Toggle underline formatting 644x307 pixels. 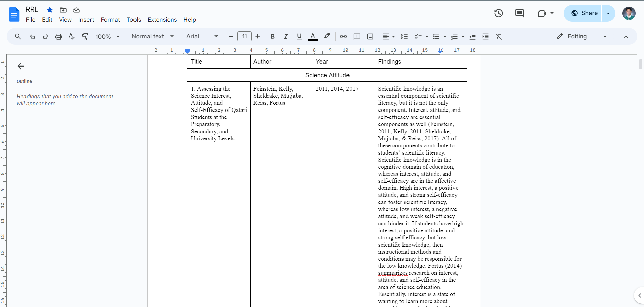click(299, 37)
